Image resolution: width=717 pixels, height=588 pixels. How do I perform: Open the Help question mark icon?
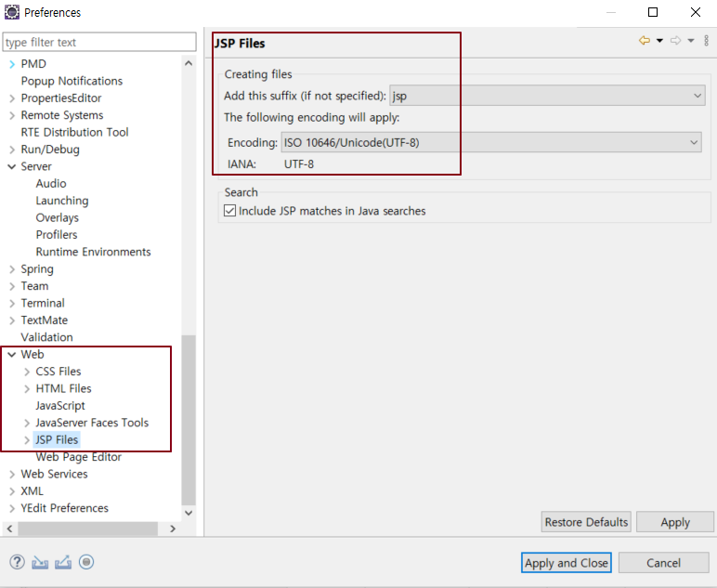click(17, 562)
